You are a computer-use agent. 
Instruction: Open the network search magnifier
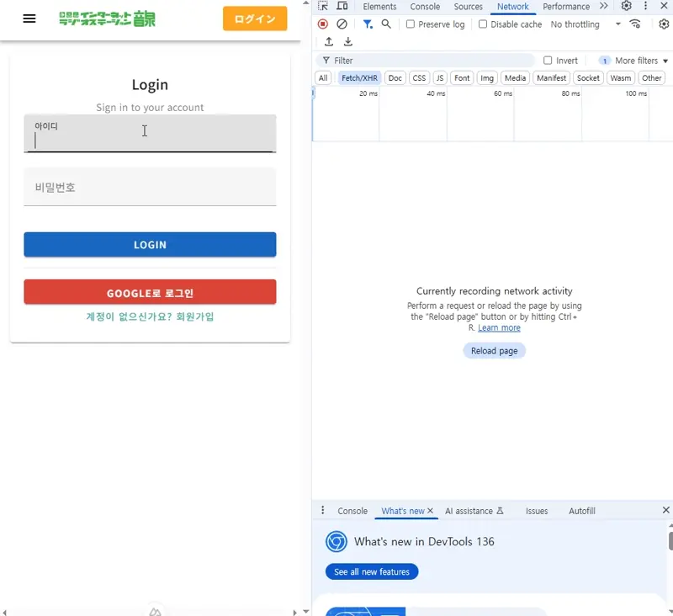pos(386,24)
